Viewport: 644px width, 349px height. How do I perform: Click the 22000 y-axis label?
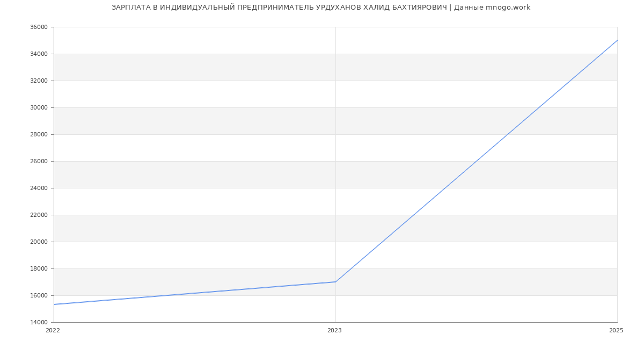coord(39,215)
